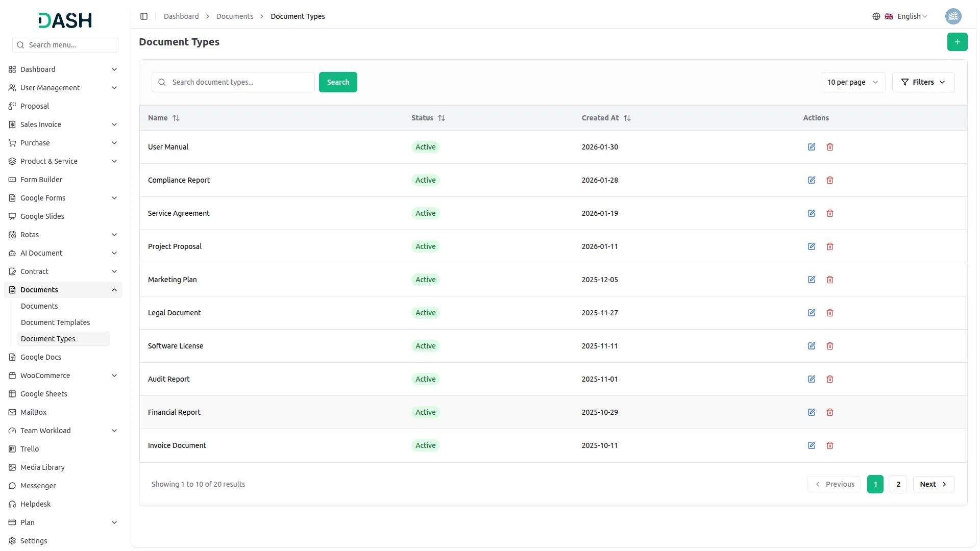Select the Form Builder icon
This screenshot has height=551, width=980.
12,179
